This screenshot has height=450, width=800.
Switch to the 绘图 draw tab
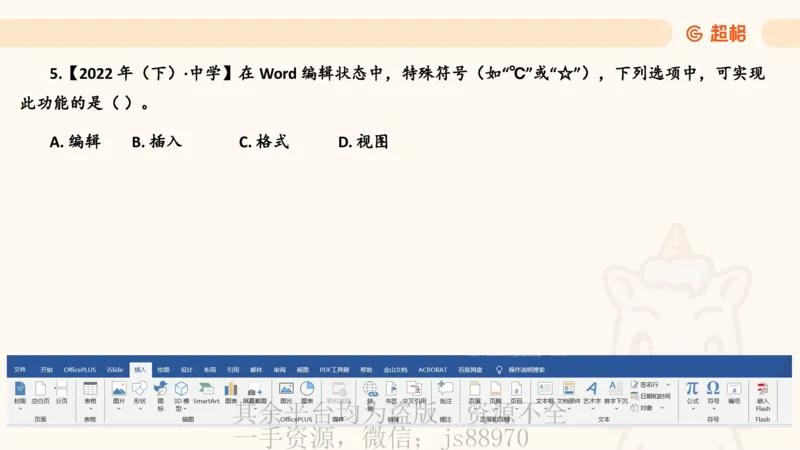tap(163, 369)
